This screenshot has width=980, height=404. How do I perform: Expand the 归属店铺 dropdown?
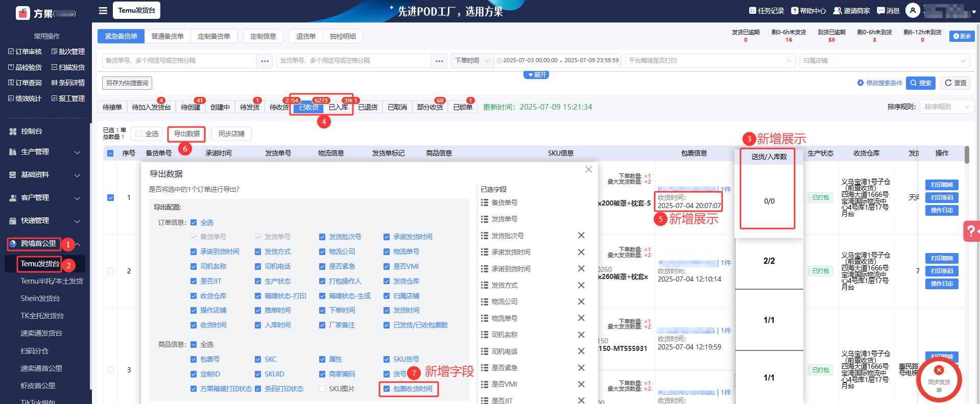point(885,61)
